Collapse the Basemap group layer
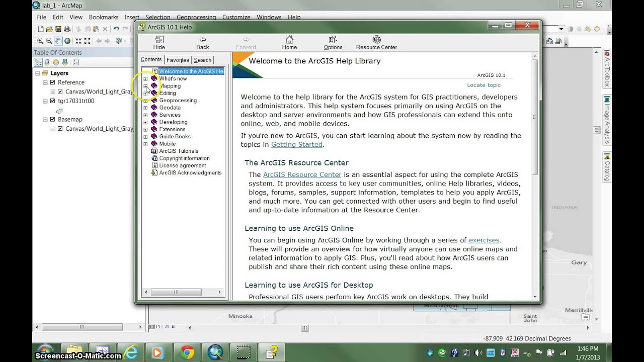The width and height of the screenshot is (644, 362). point(45,120)
